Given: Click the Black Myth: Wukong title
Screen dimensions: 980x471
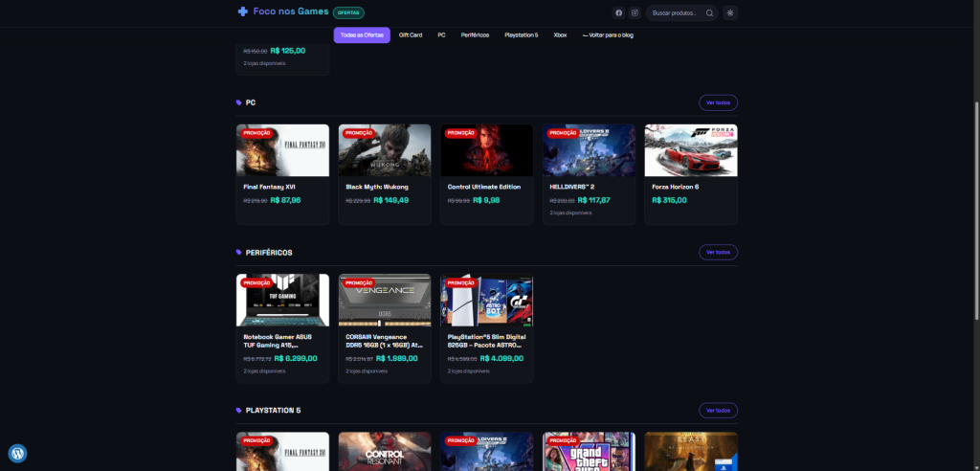Looking at the screenshot, I should pos(377,187).
